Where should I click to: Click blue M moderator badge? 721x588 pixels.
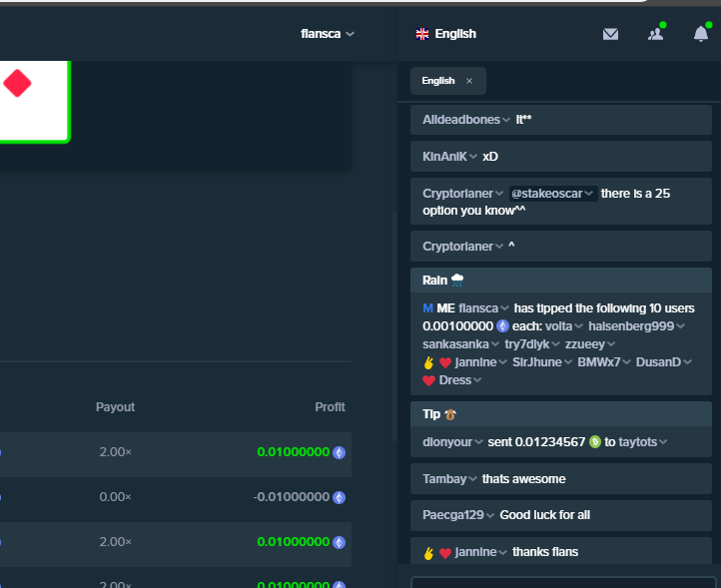coord(427,308)
